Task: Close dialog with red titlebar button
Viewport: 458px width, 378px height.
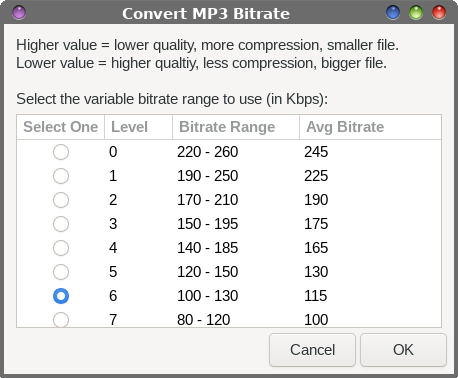Action: [439, 13]
